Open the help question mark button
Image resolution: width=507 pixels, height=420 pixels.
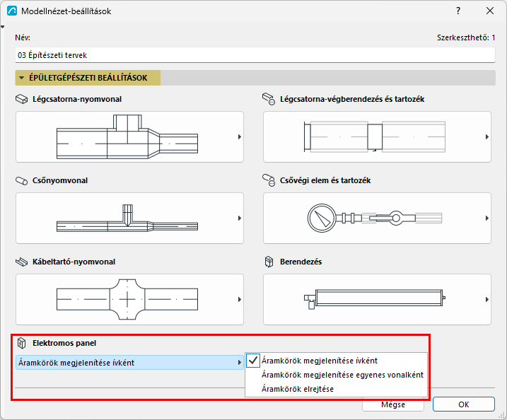pos(458,11)
